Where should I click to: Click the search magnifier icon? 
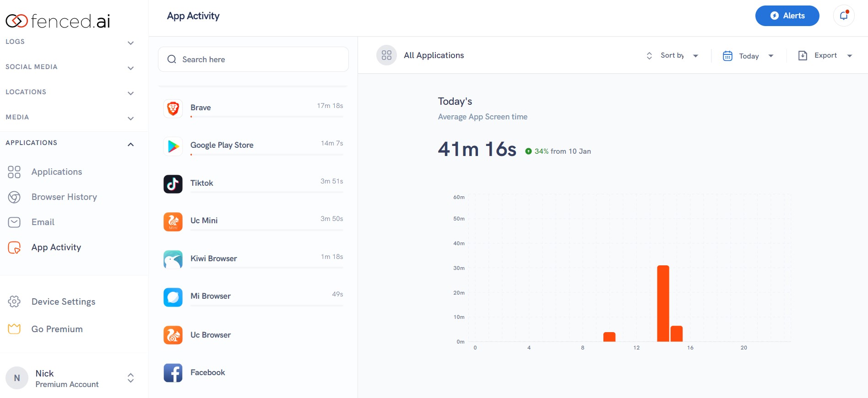point(172,59)
